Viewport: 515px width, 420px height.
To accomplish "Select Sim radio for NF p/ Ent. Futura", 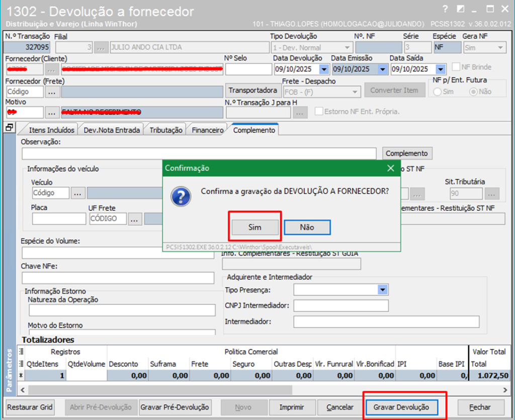I will (x=437, y=92).
